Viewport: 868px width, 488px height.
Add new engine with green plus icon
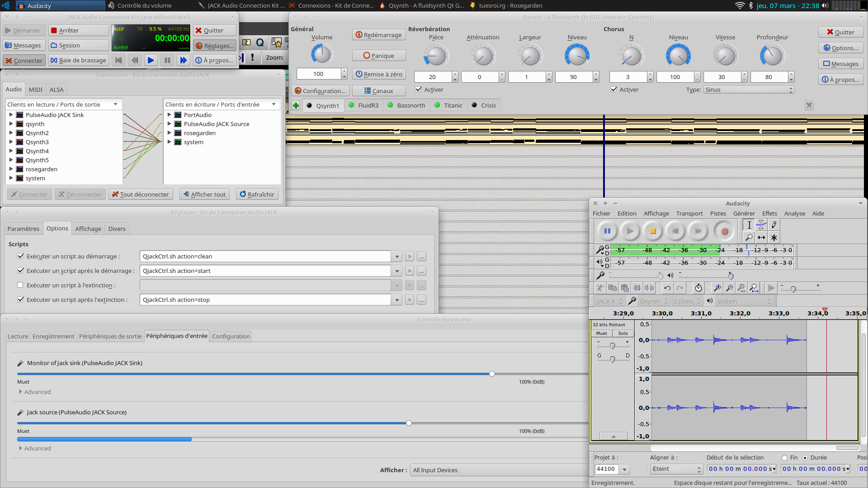pos(296,105)
